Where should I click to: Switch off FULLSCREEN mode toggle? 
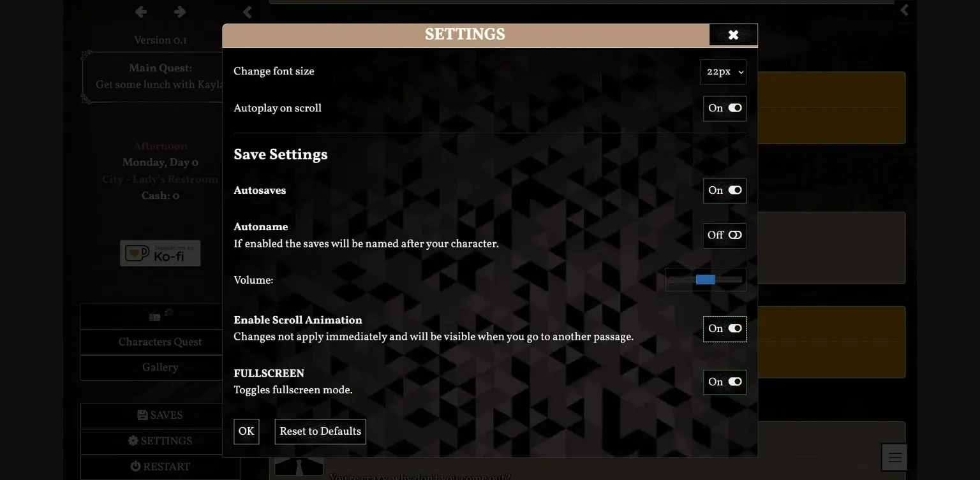[x=725, y=382]
